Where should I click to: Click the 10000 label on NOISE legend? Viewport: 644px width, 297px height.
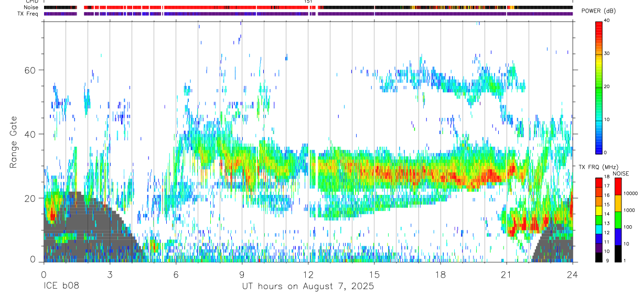pos(629,193)
